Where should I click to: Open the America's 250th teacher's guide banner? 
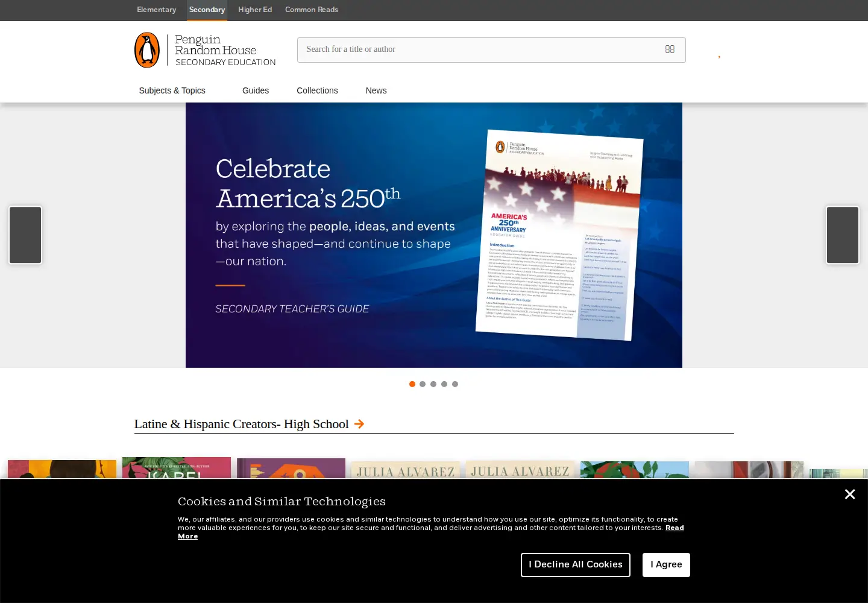tap(434, 235)
